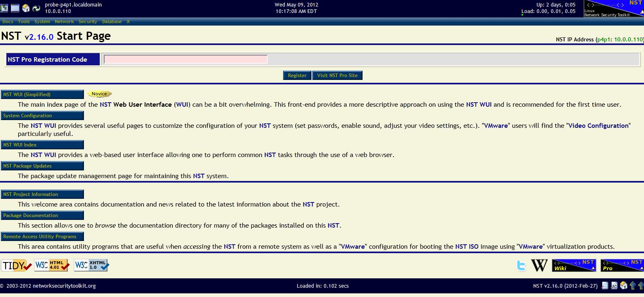Click the p4p1 interface link
The image size is (644, 297).
tap(604, 39)
